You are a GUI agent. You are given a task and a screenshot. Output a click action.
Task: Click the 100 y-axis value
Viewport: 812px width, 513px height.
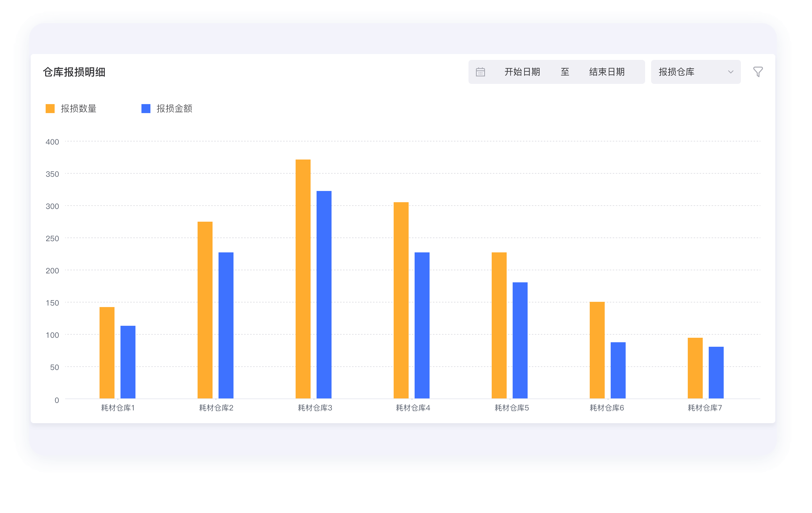point(52,335)
